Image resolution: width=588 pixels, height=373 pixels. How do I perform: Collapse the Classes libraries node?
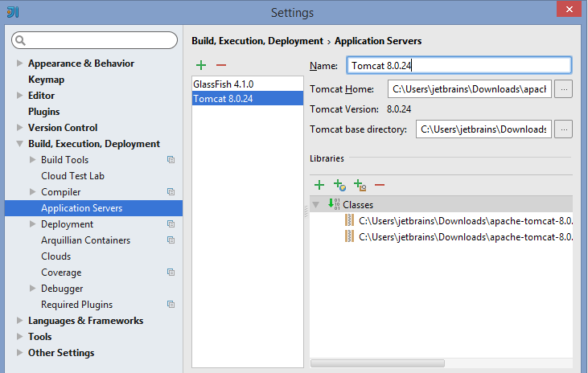coord(316,205)
